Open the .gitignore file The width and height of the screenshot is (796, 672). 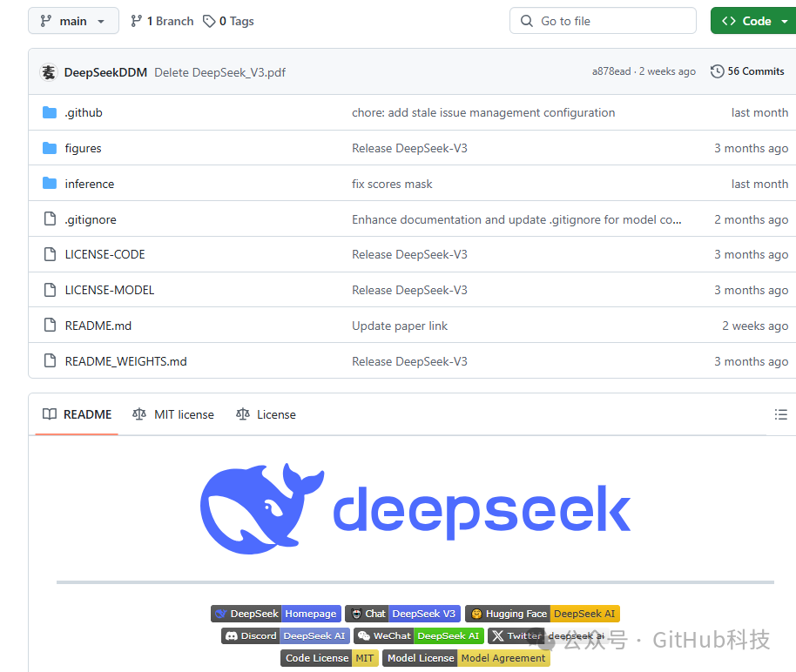click(91, 219)
